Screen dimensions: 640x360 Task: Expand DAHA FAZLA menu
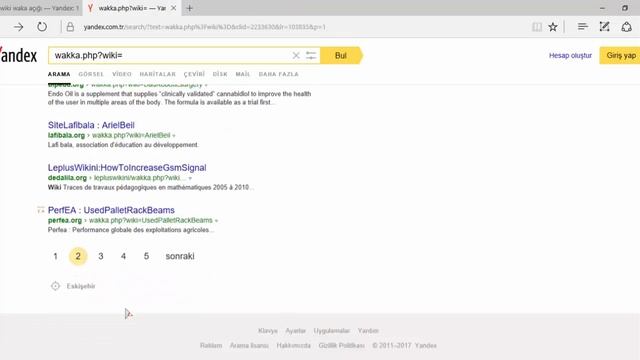coord(279,74)
